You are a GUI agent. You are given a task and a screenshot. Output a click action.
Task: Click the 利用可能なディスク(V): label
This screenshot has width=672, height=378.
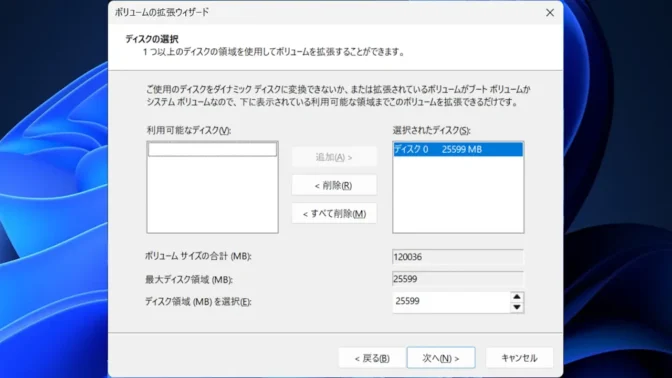coord(189,130)
